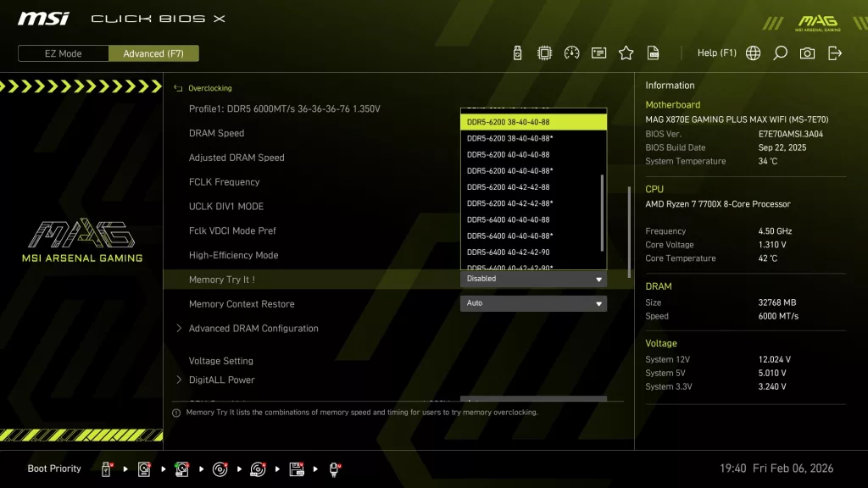Image resolution: width=868 pixels, height=488 pixels.
Task: Choose DDR5-6400 40-40-40-88 timing option
Action: tap(533, 219)
